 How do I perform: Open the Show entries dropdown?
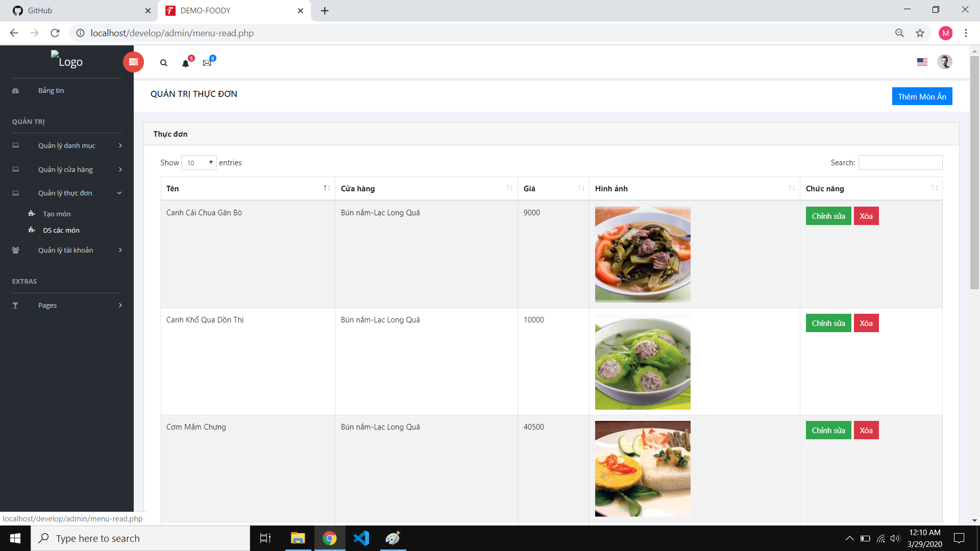click(199, 163)
